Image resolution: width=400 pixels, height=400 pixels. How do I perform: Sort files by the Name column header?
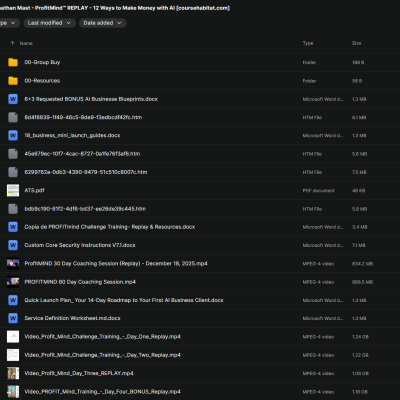[x=26, y=43]
